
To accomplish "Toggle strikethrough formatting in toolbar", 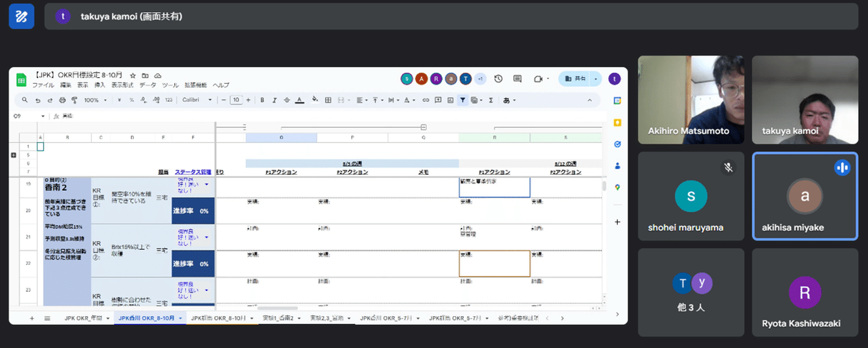I will [x=286, y=100].
